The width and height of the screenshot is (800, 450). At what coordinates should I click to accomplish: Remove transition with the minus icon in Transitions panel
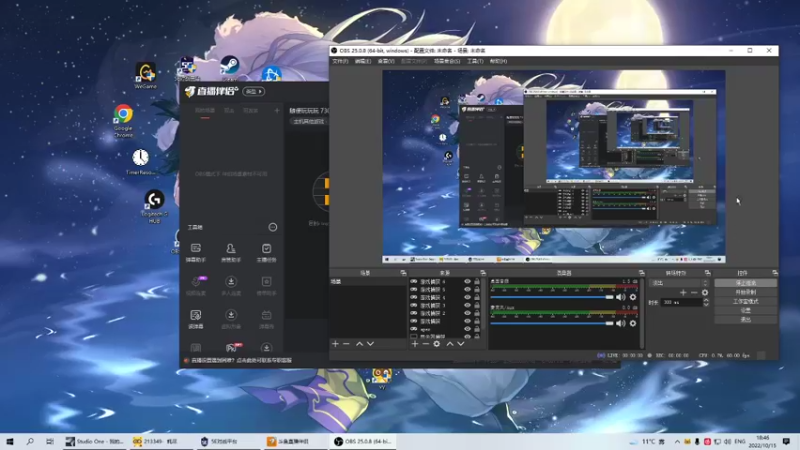click(x=694, y=292)
